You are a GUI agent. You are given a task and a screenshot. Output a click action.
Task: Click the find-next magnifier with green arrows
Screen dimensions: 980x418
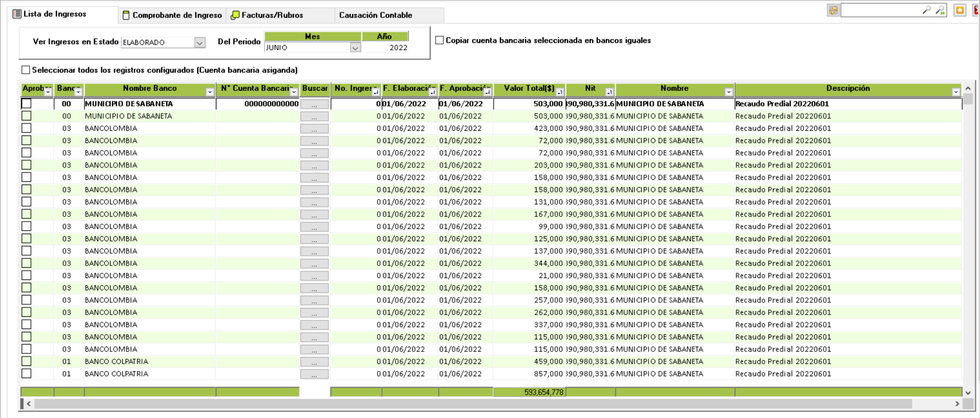point(940,10)
